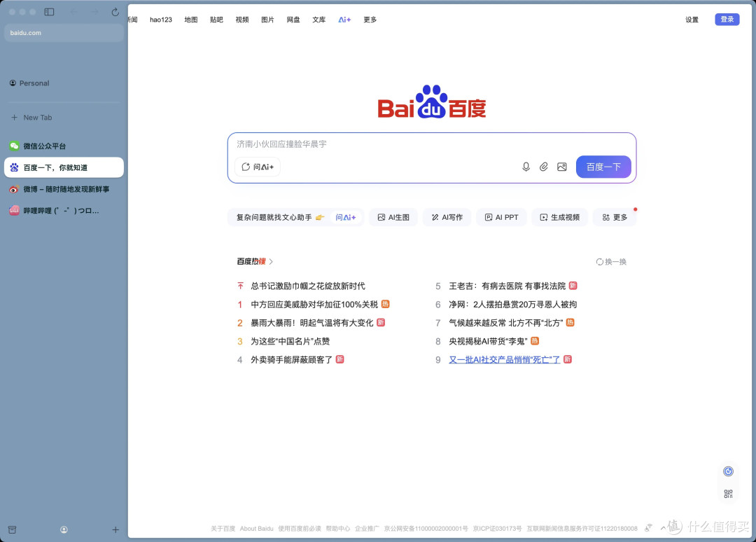Switch to the 视频 tab
This screenshot has width=756, height=542.
click(x=241, y=20)
